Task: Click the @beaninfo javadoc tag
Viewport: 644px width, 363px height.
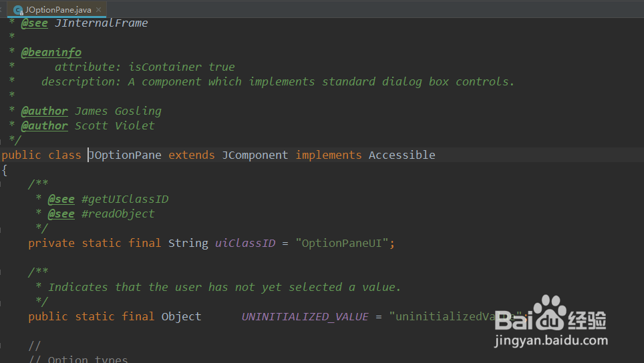Action: coord(51,52)
